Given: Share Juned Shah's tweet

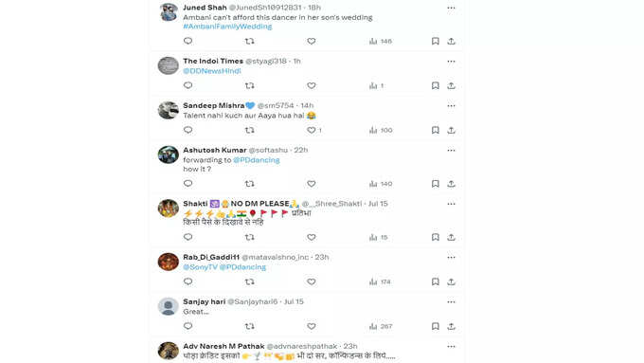Looking at the screenshot, I should click(x=452, y=41).
